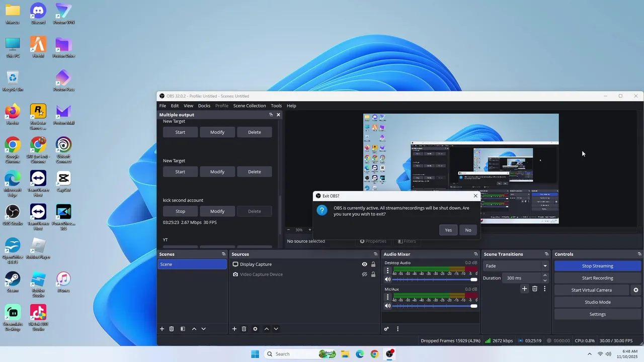Open advanced audio properties gears icon
Image resolution: width=644 pixels, height=362 pixels.
386,329
